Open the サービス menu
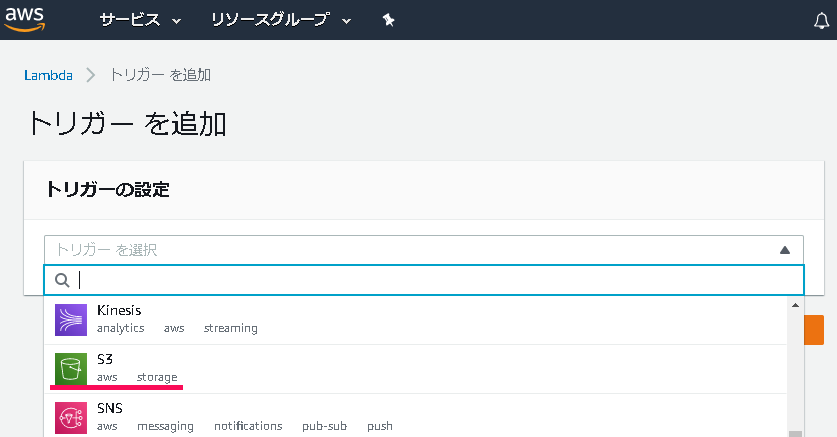This screenshot has height=437, width=837. [x=140, y=20]
